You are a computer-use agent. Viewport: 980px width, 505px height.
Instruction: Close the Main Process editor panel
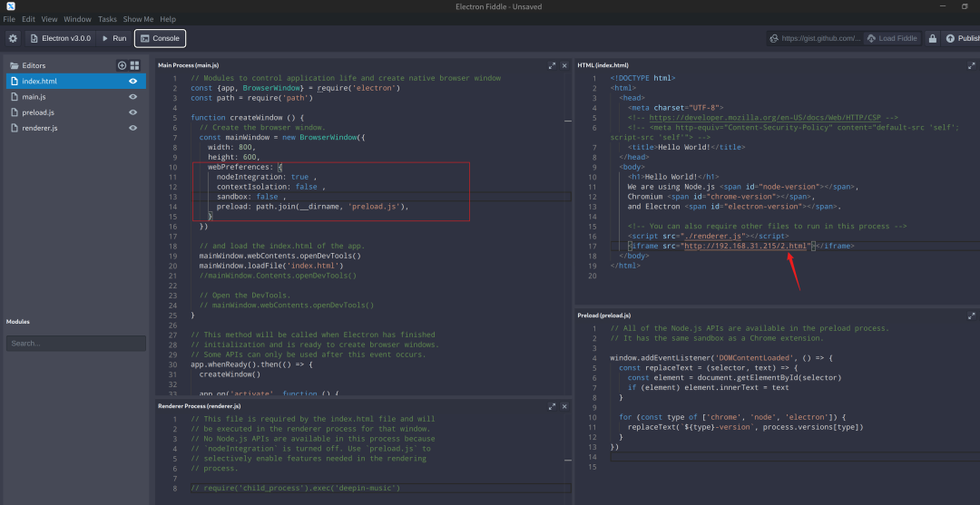point(564,65)
